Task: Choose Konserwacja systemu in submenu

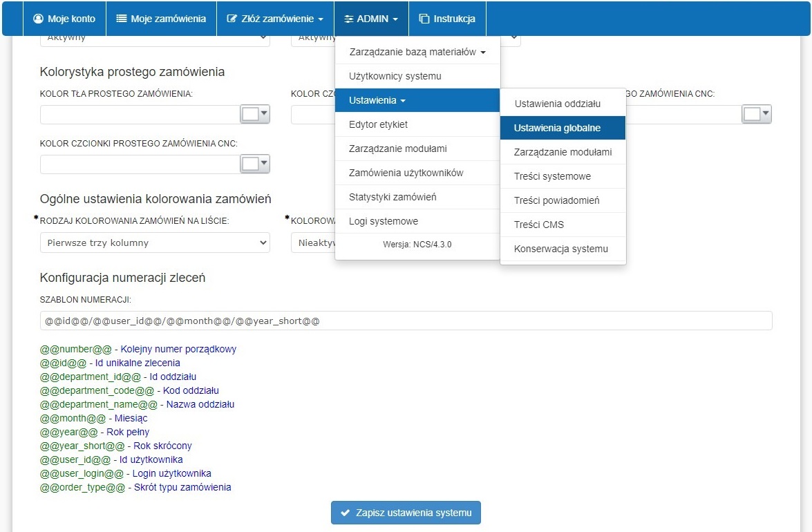Action: (x=561, y=249)
